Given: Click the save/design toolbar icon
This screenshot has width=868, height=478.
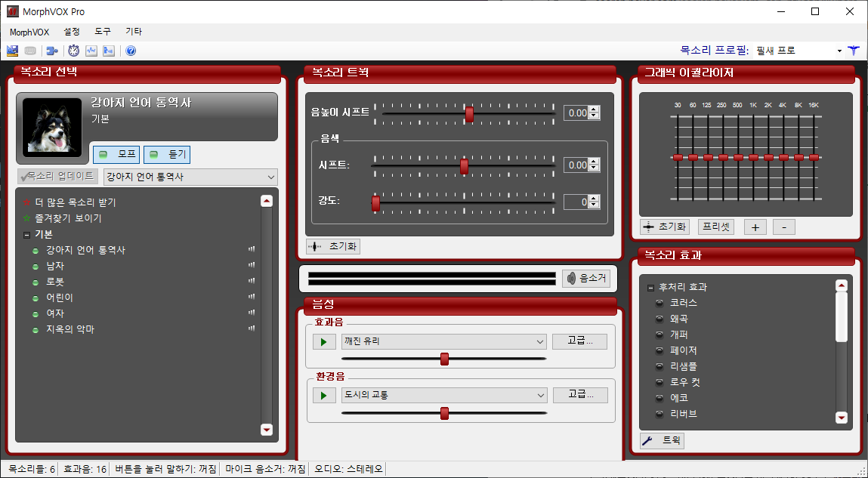Looking at the screenshot, I should [12, 51].
